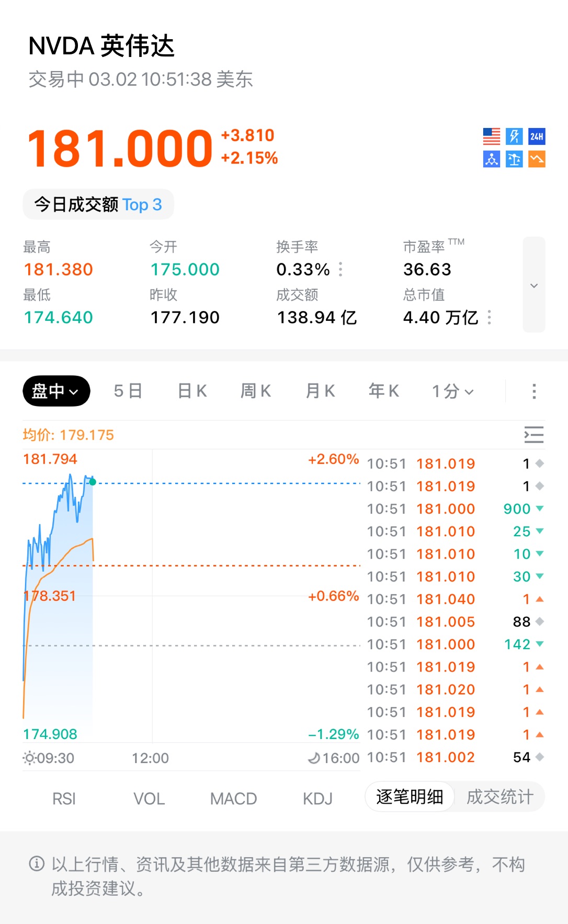Switch to 逐笔明细 view
Image resolution: width=568 pixels, height=924 pixels.
tap(410, 797)
